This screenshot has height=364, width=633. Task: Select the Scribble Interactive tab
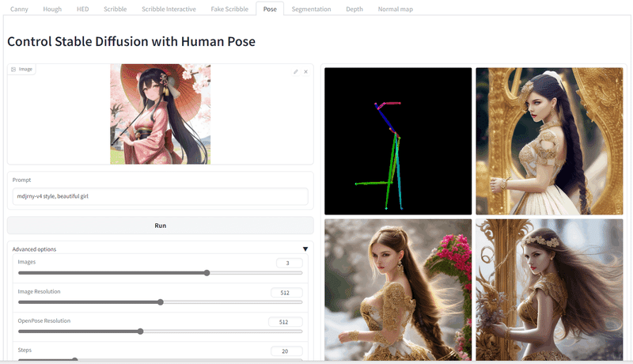pos(169,9)
